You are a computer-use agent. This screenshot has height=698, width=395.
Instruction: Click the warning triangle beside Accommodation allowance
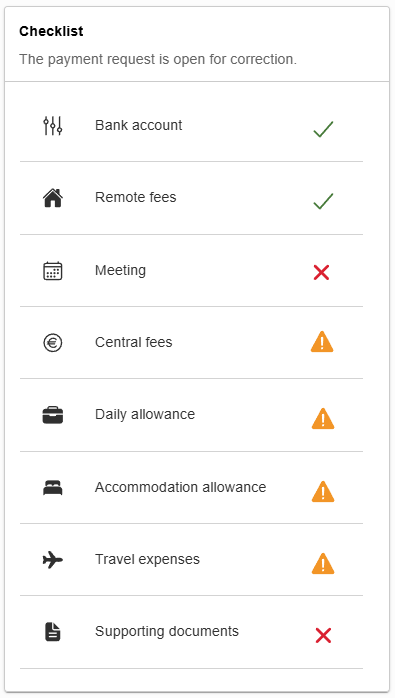[323, 491]
